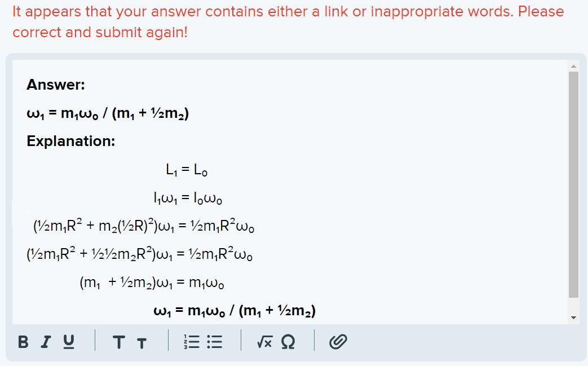
Task: Apply large heading text size
Action: (x=119, y=342)
